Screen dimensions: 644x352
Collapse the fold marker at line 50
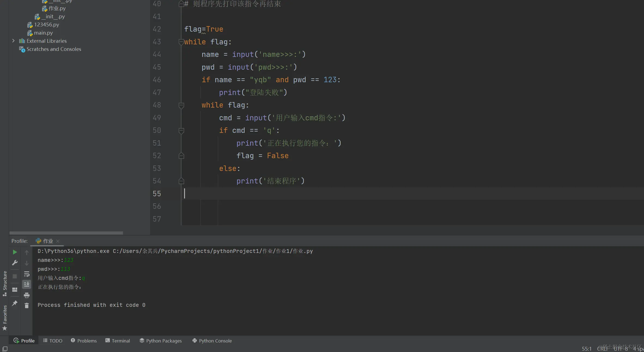tap(181, 131)
